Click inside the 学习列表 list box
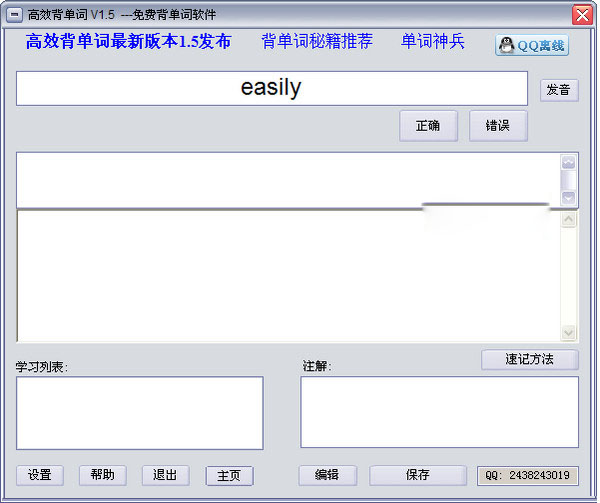The height and width of the screenshot is (503, 600). [x=140, y=412]
